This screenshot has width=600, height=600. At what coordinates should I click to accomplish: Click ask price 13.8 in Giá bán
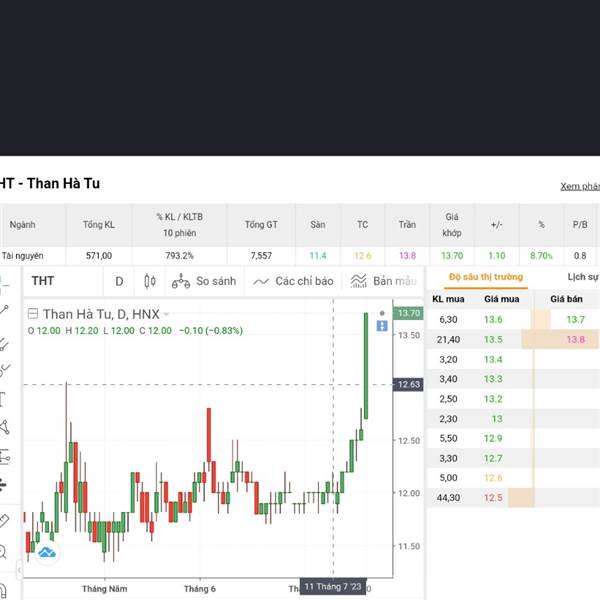tap(576, 339)
